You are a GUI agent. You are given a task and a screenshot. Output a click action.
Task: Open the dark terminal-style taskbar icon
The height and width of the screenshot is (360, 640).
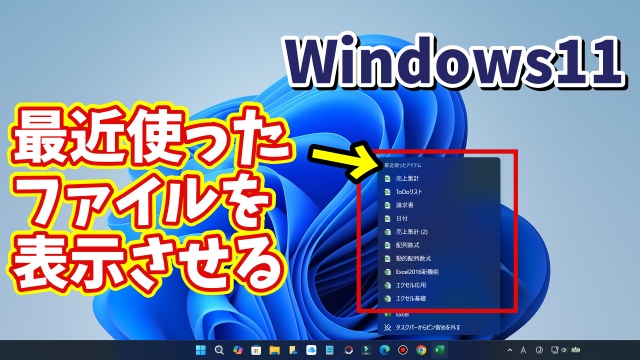click(x=366, y=350)
